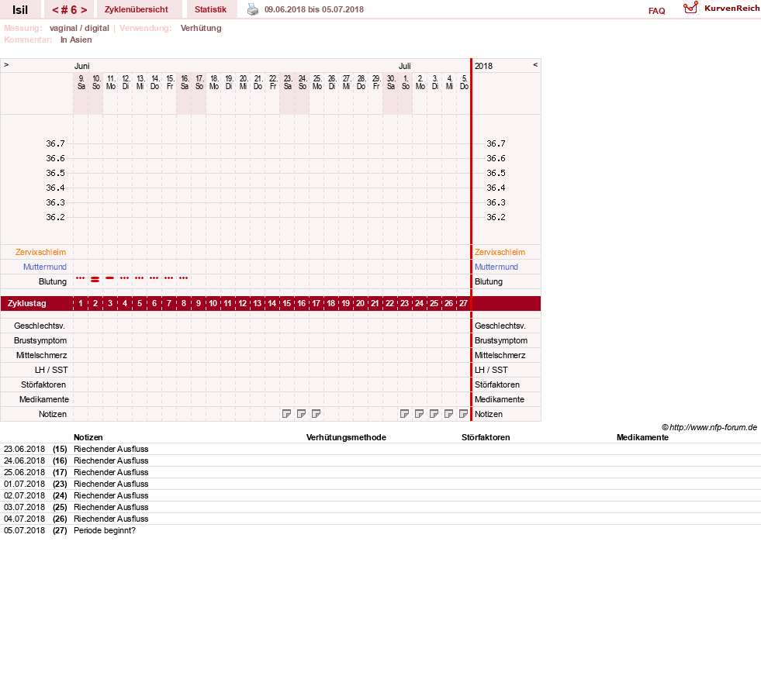
Task: Click Medikamente column header in notes table
Action: pos(642,437)
